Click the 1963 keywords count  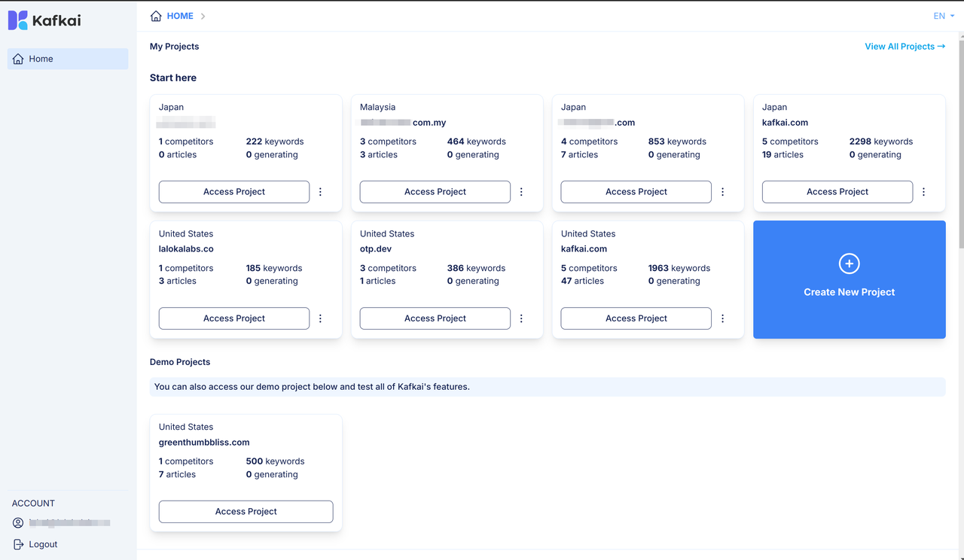[679, 268]
